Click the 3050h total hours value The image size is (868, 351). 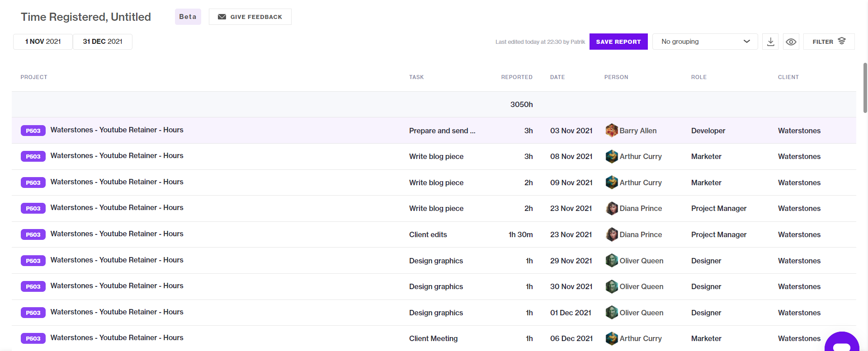point(521,104)
